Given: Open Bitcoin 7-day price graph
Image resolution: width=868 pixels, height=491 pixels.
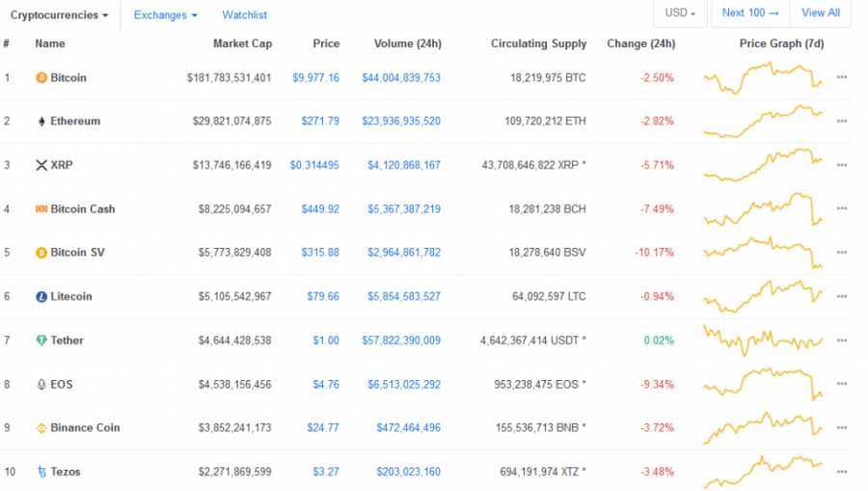Looking at the screenshot, I should pos(763,78).
